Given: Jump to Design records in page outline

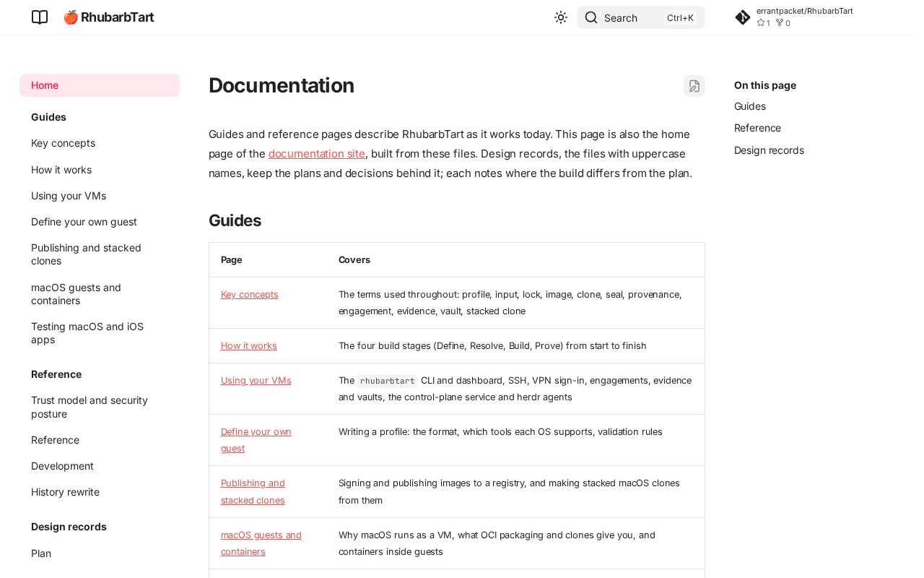Looking at the screenshot, I should click(769, 150).
